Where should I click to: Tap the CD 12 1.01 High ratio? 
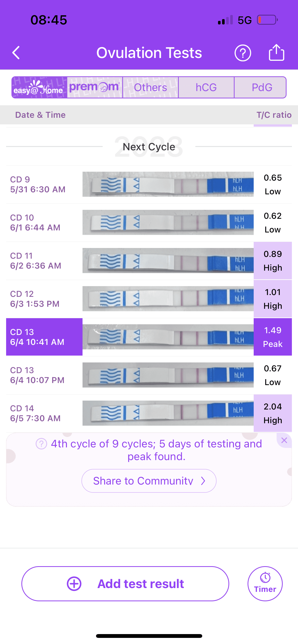[273, 299]
